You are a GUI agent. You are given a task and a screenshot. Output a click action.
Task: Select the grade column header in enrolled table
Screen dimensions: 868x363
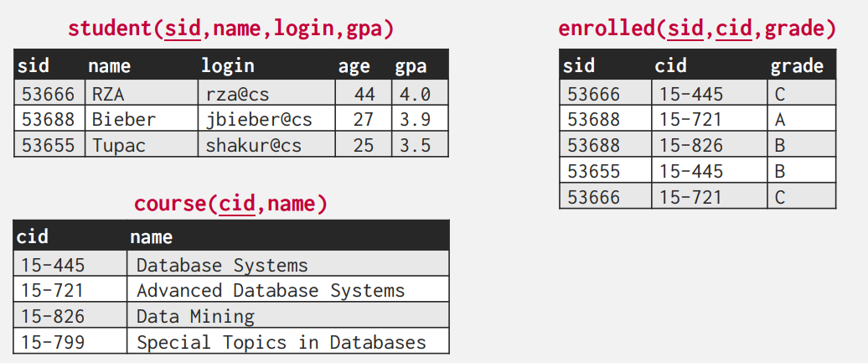coord(797,66)
